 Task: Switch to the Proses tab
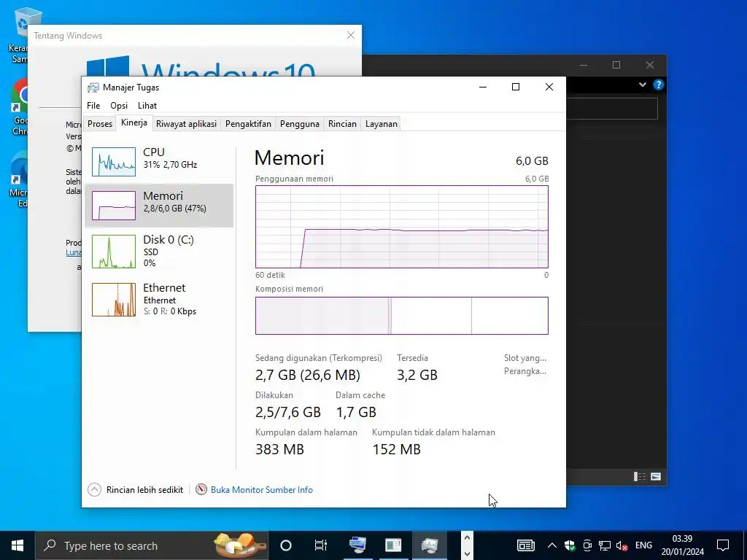pyautogui.click(x=100, y=124)
